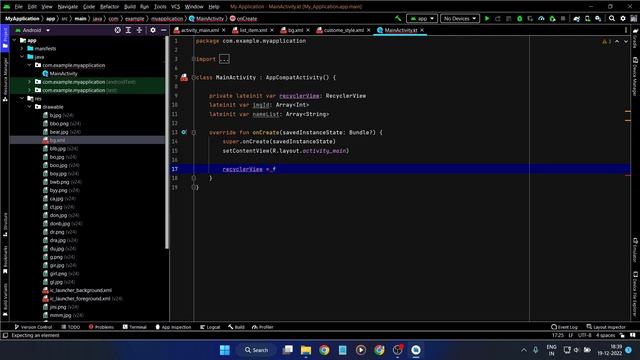Expand all icon in Project panel header

coord(128,30)
